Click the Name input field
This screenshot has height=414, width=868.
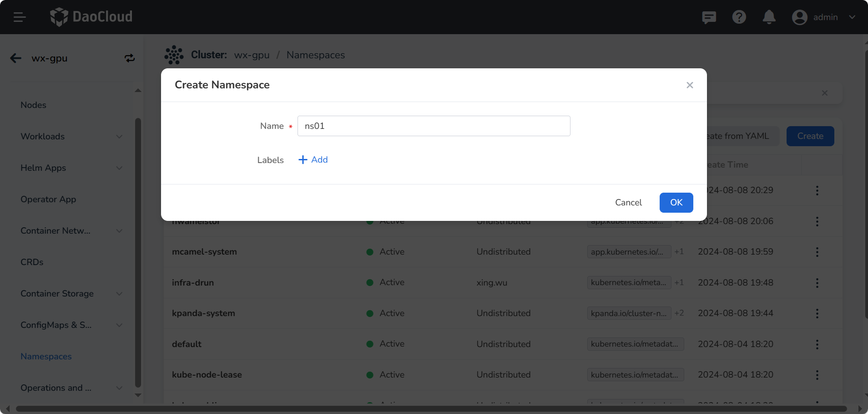pos(434,126)
